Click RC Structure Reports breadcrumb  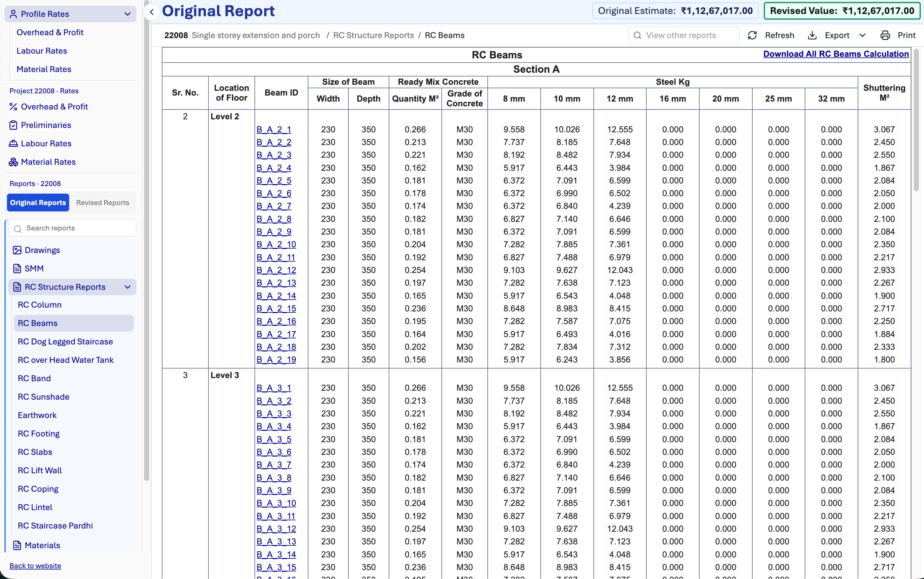coord(373,35)
